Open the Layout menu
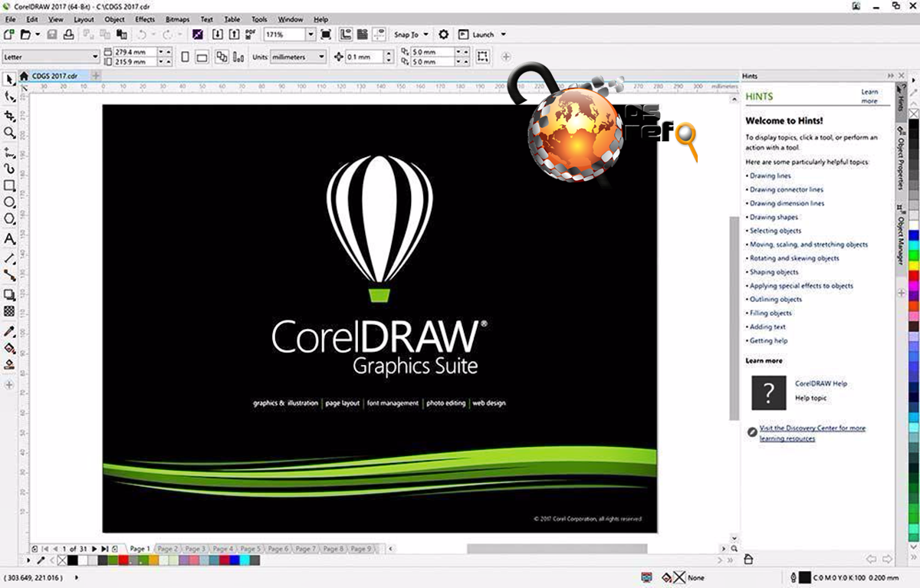 [84, 19]
